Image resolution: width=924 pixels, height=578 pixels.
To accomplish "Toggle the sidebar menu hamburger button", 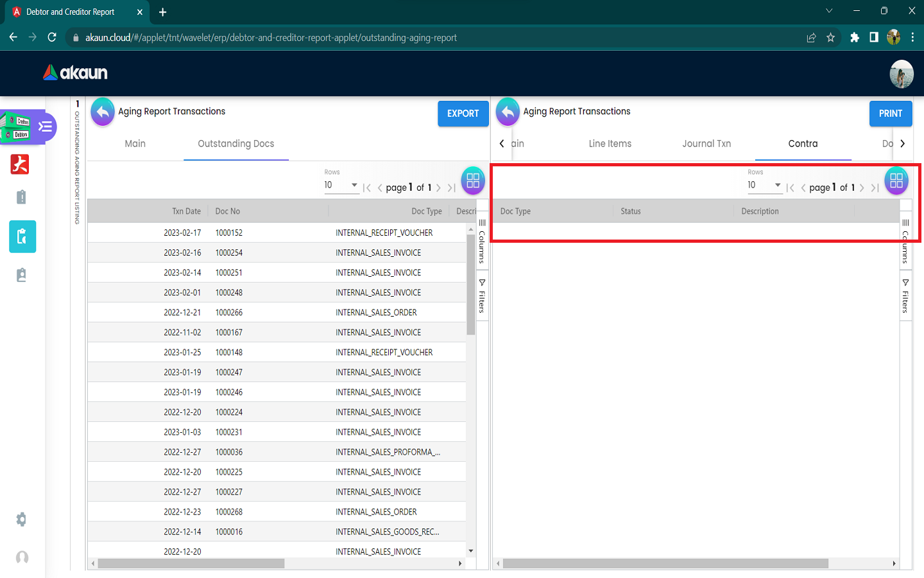I will pos(46,127).
